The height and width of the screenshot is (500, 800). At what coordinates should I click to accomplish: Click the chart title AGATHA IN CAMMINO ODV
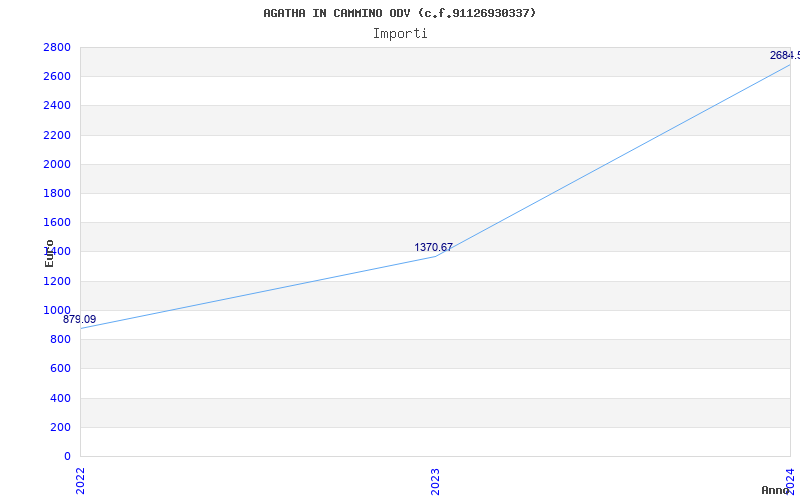point(399,13)
